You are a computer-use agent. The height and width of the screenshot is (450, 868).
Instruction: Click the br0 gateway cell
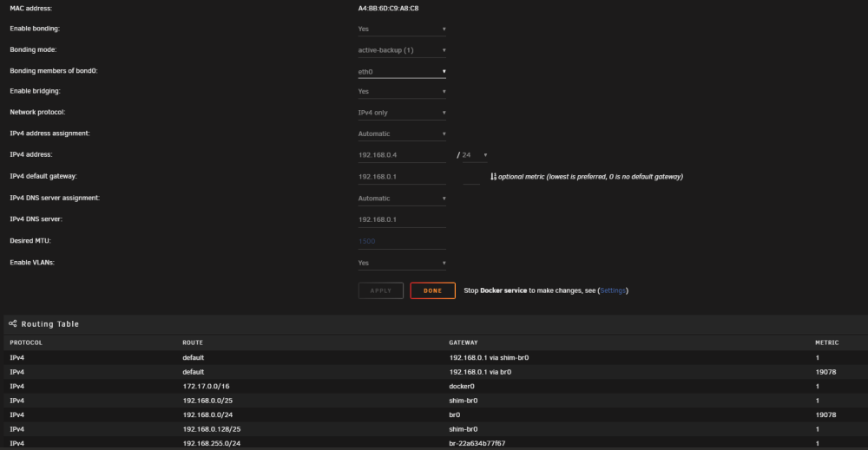pos(455,415)
